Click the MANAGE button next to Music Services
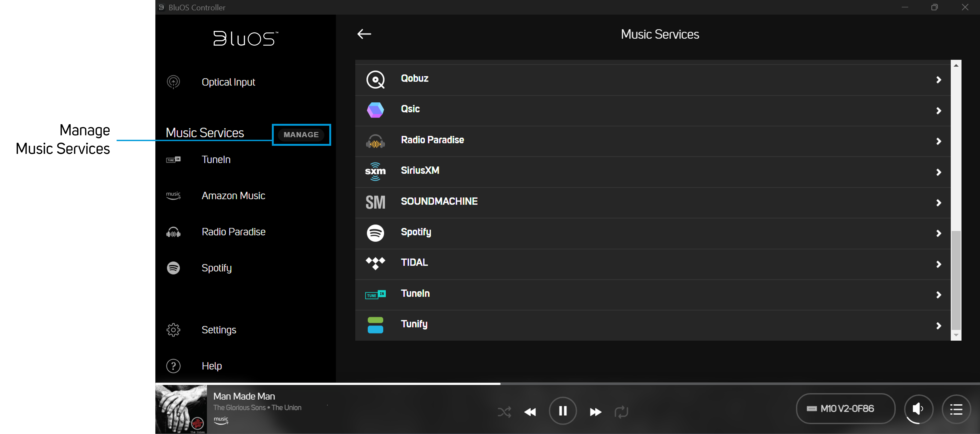Image resolution: width=980 pixels, height=434 pixels. (301, 134)
